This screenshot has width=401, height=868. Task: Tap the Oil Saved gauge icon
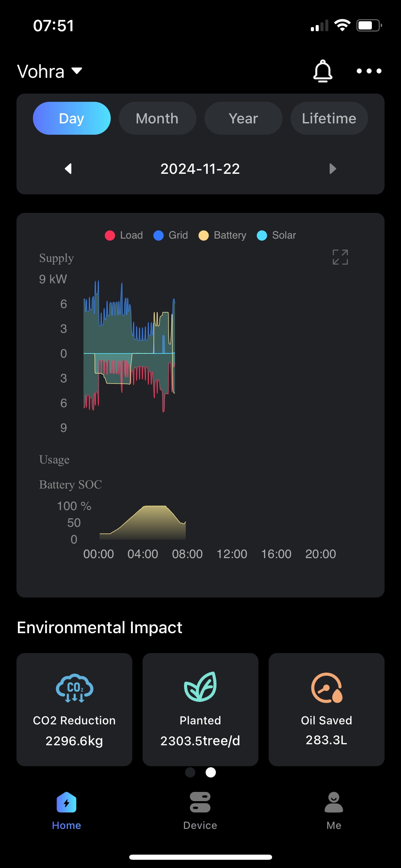point(327,688)
